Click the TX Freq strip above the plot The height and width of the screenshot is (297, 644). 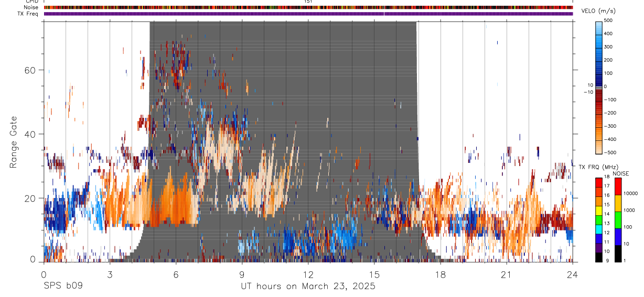(x=308, y=14)
